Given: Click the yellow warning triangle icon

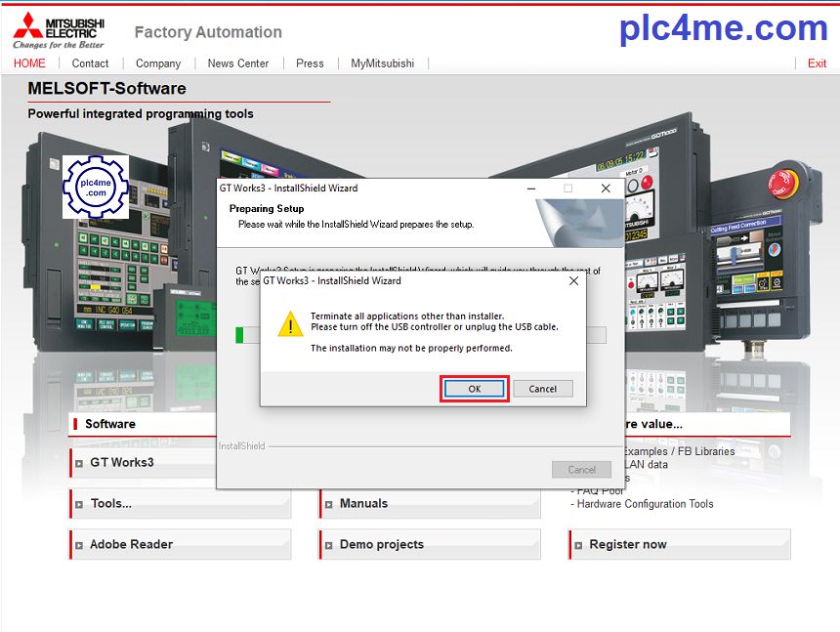Looking at the screenshot, I should 290,324.
